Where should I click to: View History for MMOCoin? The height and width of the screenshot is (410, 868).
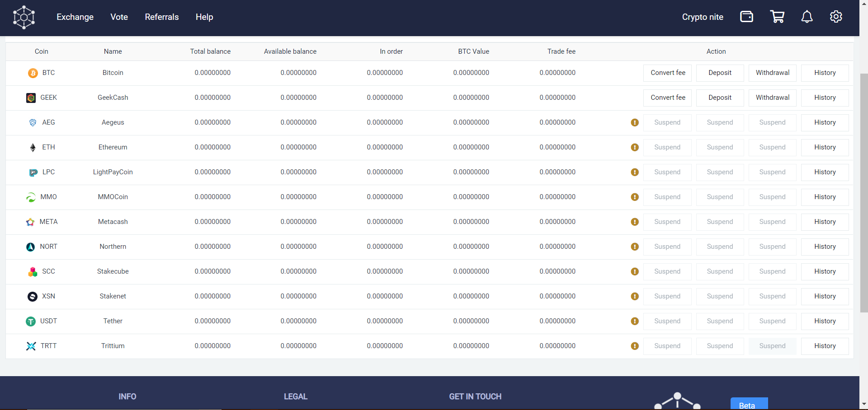tap(825, 197)
